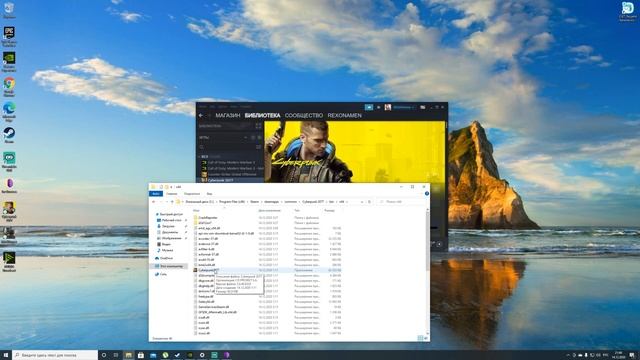The height and width of the screenshot is (360, 640).
Task: Click the Explorer up-one-level arrow
Action: pyautogui.click(x=172, y=202)
